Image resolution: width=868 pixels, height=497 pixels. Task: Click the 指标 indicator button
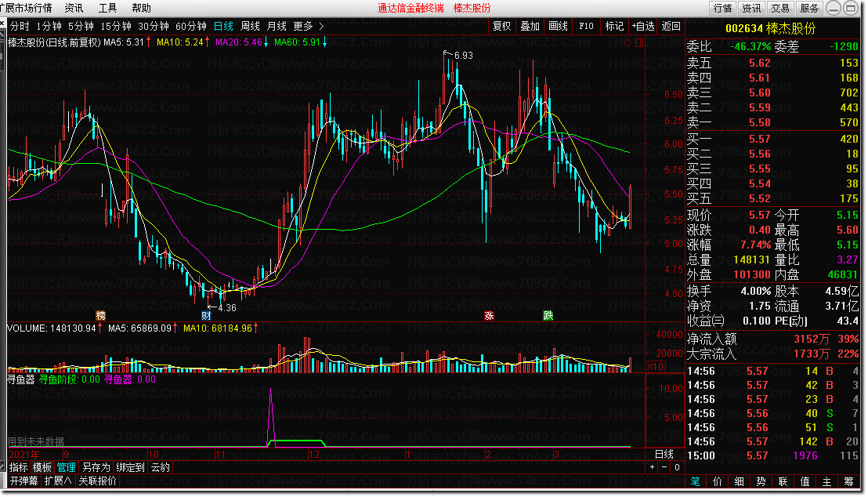[18, 467]
